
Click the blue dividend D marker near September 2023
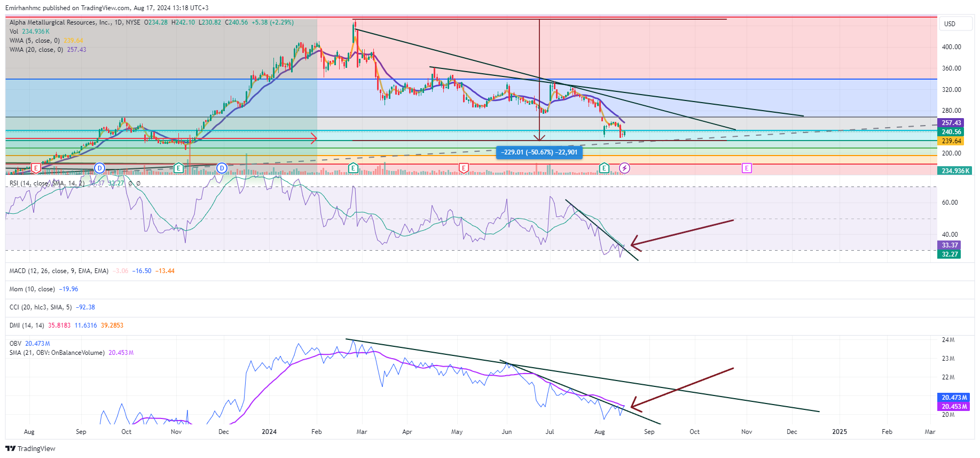(x=99, y=168)
